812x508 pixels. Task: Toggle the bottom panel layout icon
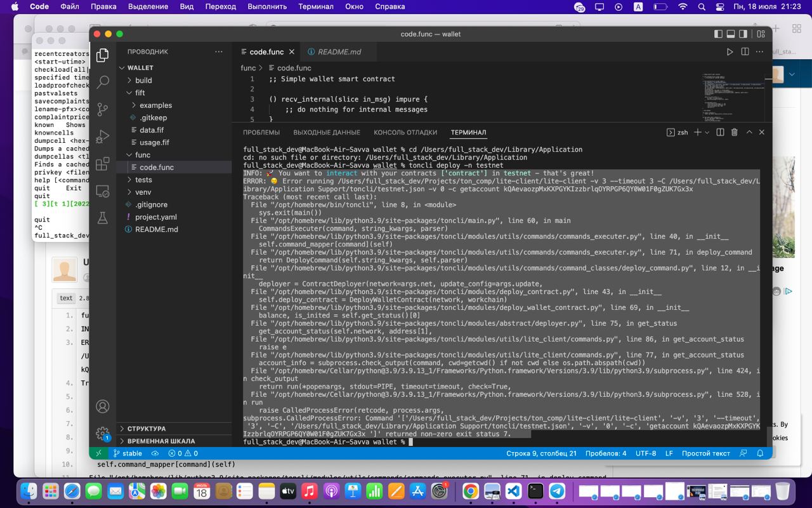tap(731, 34)
